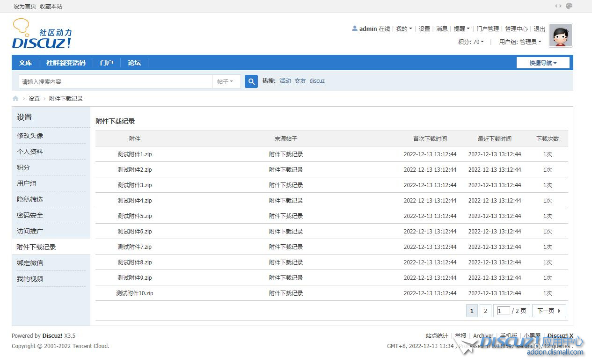This screenshot has height=364, width=592.
Task: Click the search content input field
Action: pos(115,81)
